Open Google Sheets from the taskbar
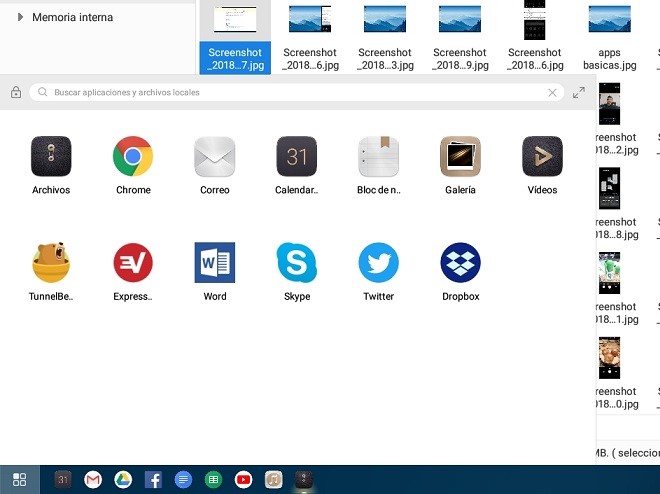Viewport: 660px width, 494px height. pyautogui.click(x=213, y=479)
